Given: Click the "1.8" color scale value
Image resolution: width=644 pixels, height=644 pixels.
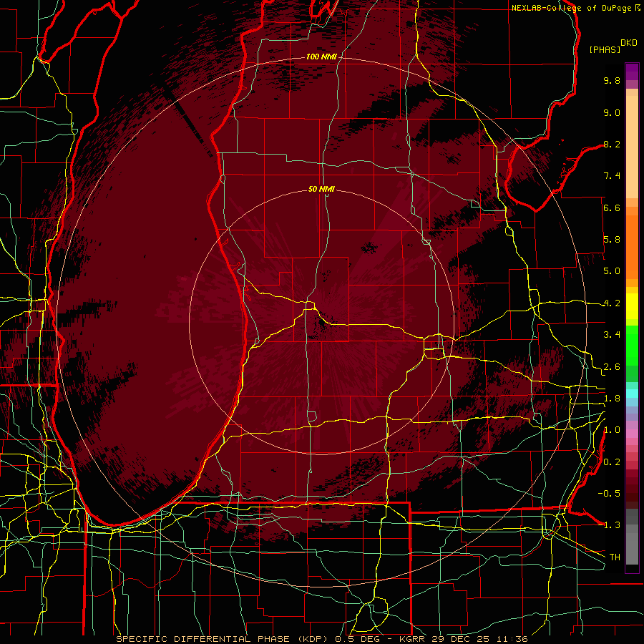Looking at the screenshot, I should [x=612, y=399].
